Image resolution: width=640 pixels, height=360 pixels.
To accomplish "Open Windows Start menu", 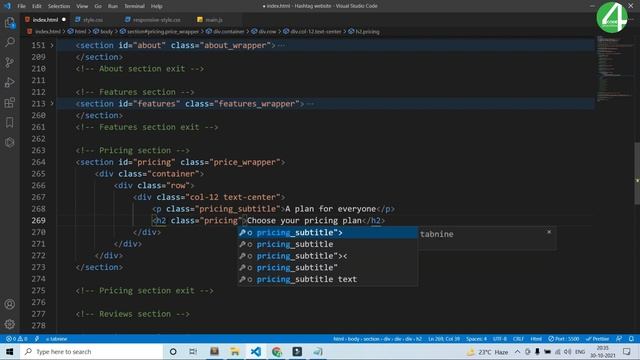I will point(9,351).
